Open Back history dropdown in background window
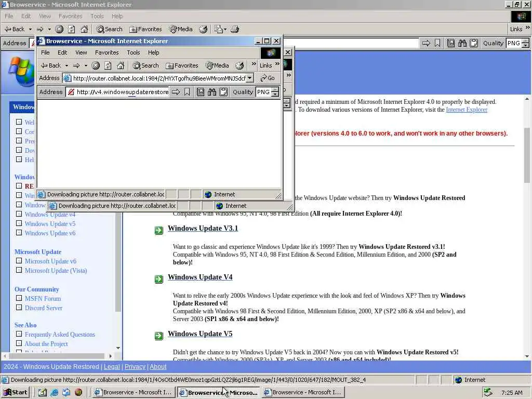This screenshot has width=532, height=399. (30, 29)
